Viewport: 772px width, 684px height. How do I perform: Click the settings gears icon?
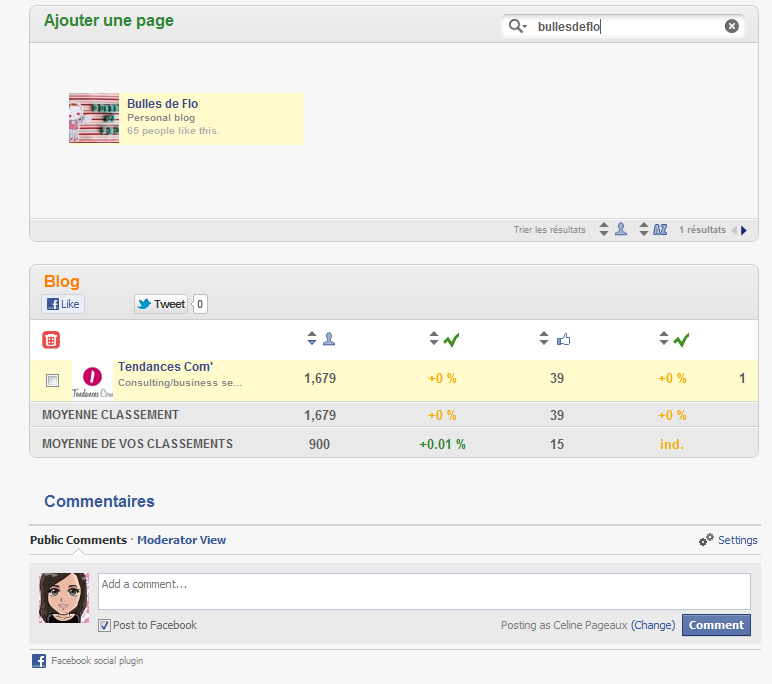tap(706, 540)
